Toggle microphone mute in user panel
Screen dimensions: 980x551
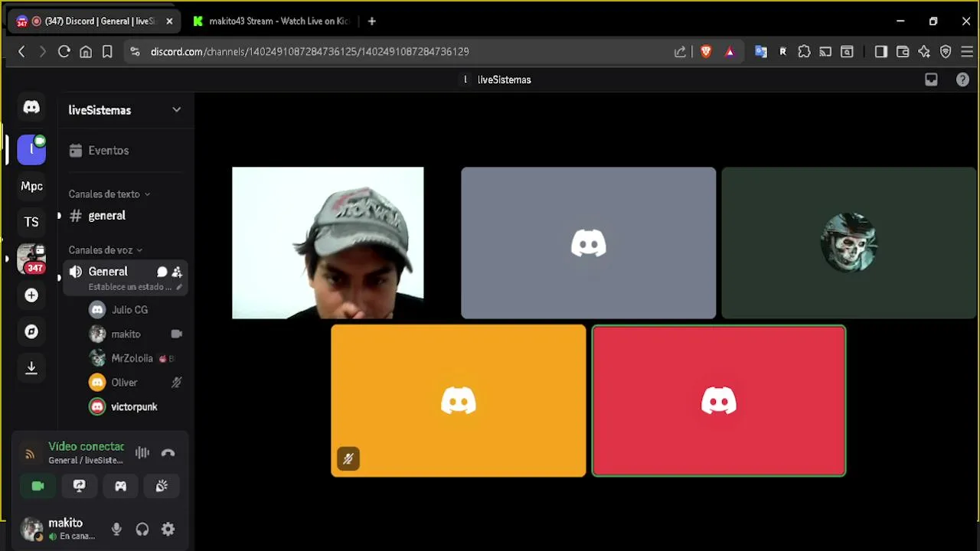pos(116,529)
